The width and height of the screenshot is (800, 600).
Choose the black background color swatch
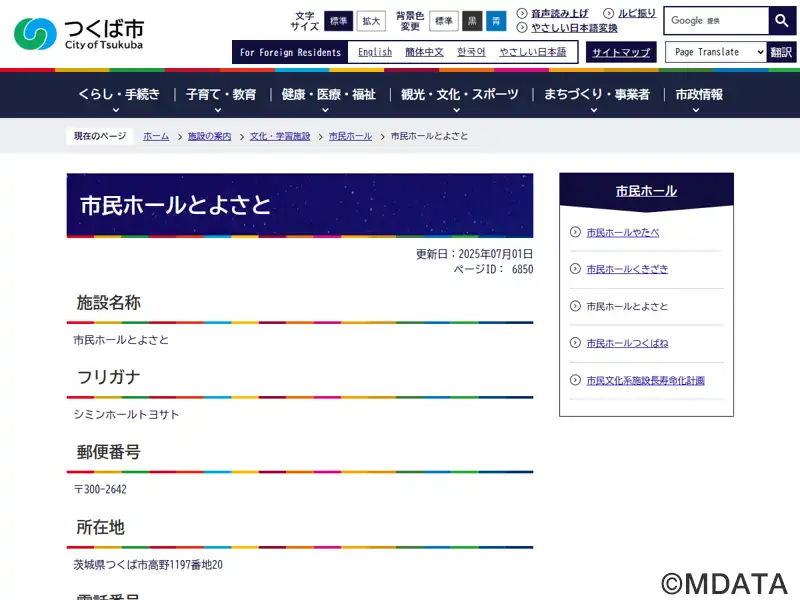472,21
